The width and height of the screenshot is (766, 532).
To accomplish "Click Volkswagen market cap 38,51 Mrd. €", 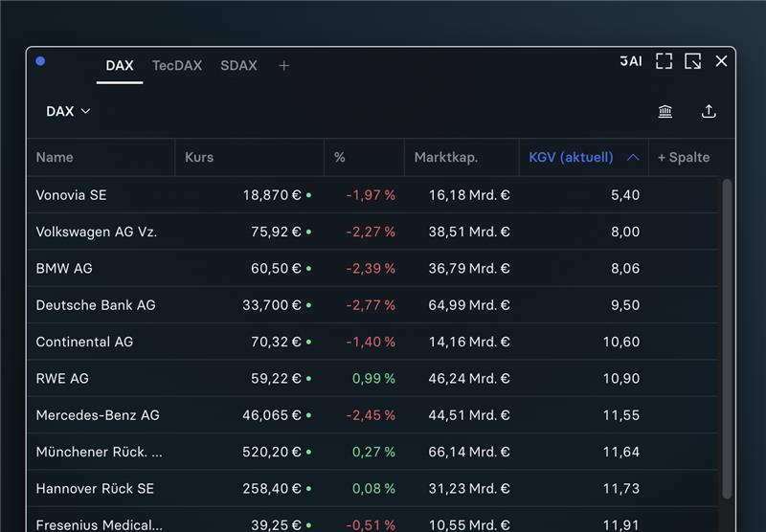I will coord(469,232).
